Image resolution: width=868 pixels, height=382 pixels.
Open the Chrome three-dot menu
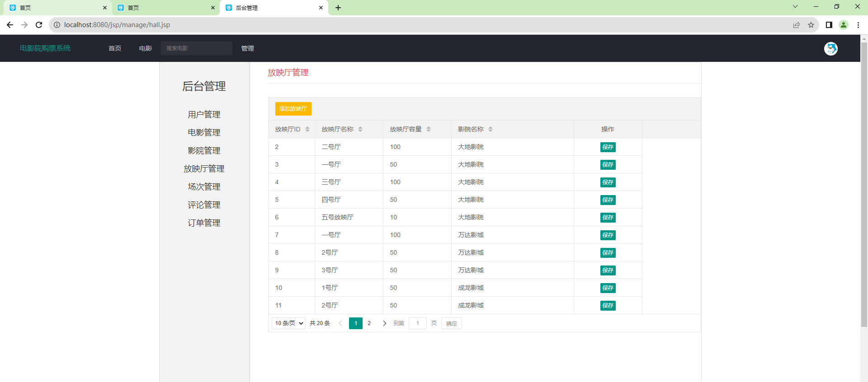coord(858,25)
